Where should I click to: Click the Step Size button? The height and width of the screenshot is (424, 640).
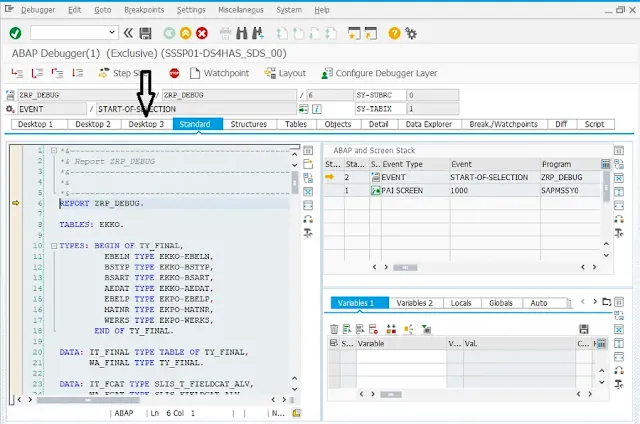click(124, 73)
